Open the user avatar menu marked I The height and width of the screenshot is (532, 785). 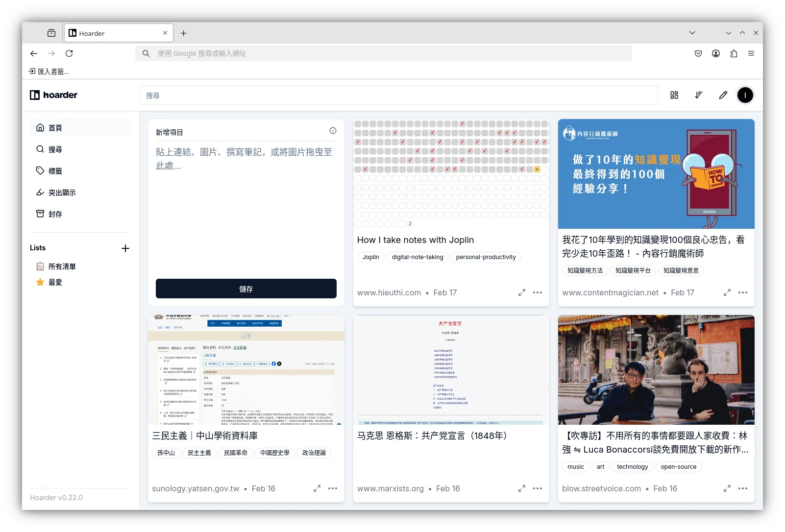[x=745, y=95]
